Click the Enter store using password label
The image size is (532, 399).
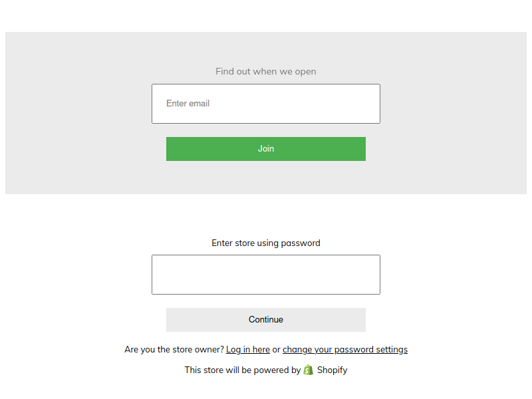click(266, 243)
